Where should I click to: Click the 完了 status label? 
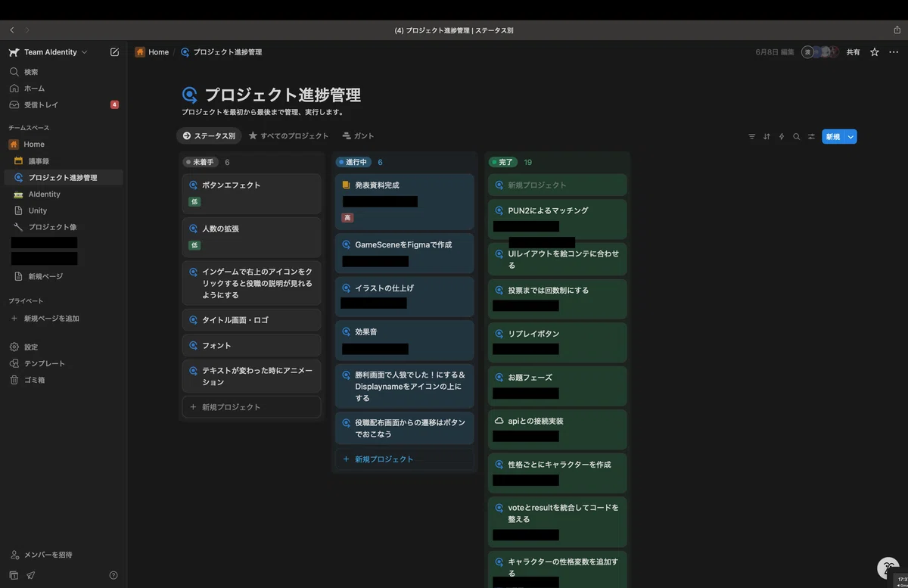tap(503, 162)
